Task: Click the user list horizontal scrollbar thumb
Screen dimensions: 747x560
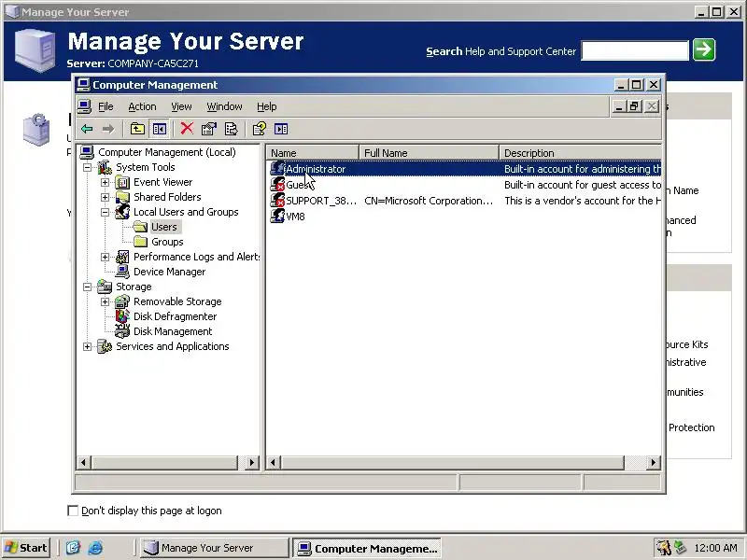Action: pos(453,462)
